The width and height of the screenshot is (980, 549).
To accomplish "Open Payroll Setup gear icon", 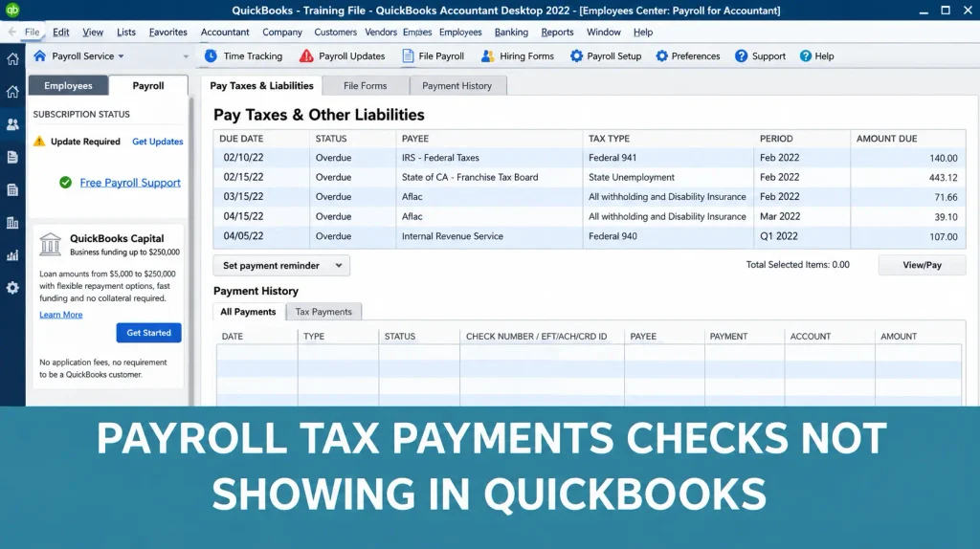I will (x=576, y=55).
